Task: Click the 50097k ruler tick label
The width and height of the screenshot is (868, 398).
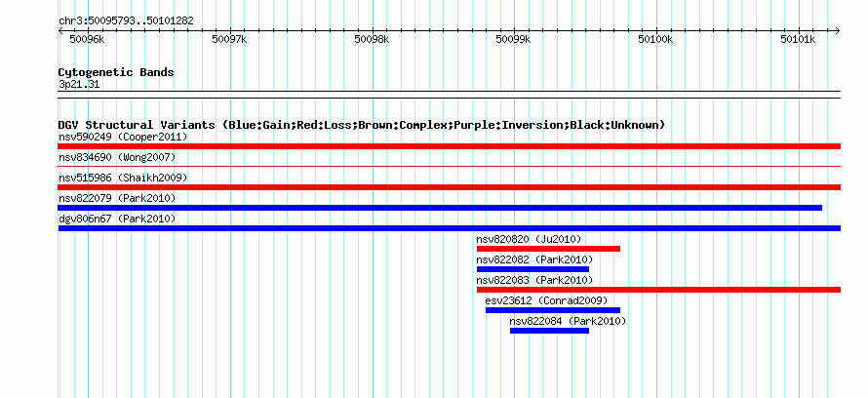Action: point(229,39)
